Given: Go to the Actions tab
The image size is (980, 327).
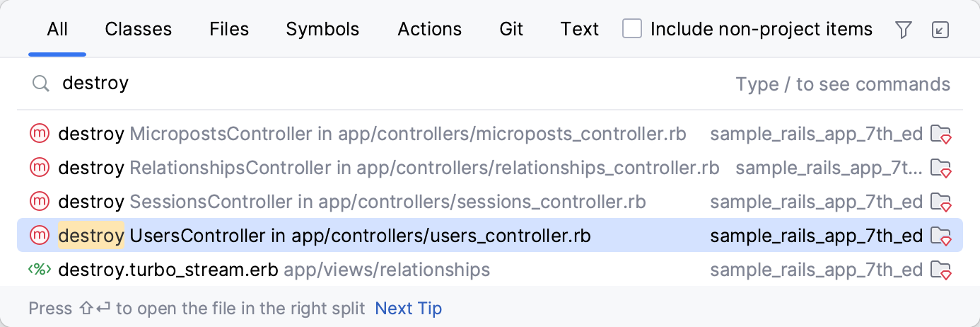Looking at the screenshot, I should (430, 29).
